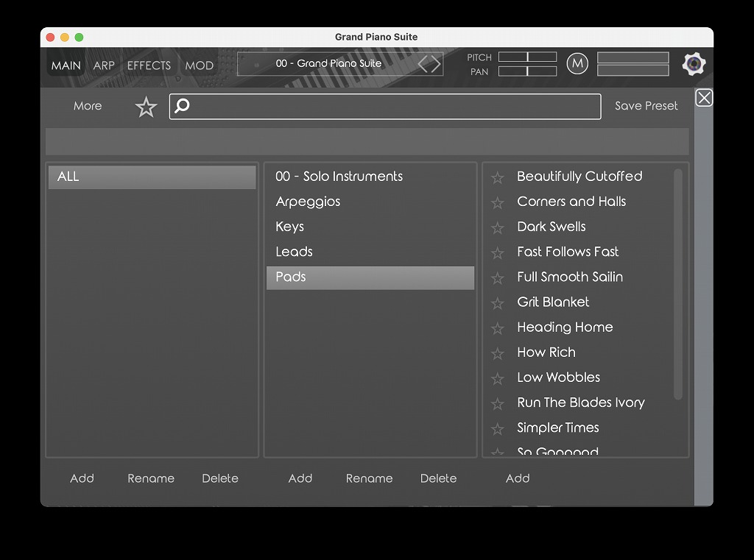The width and height of the screenshot is (754, 560).
Task: Switch to the EFFECTS tab
Action: 149,65
